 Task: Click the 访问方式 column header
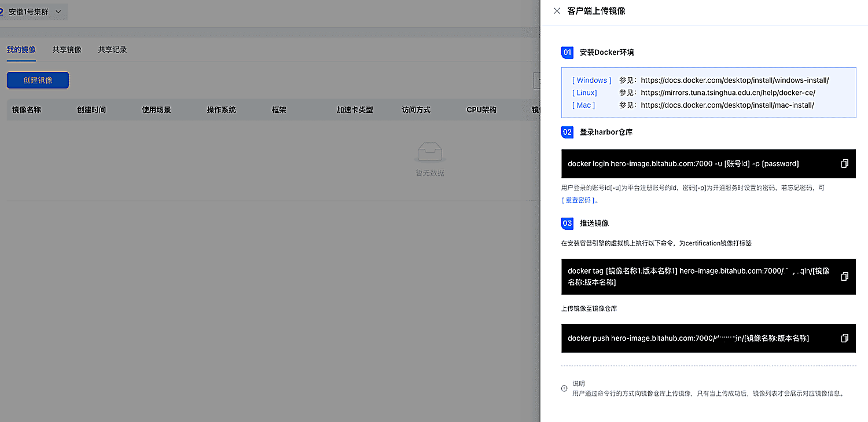pos(416,109)
